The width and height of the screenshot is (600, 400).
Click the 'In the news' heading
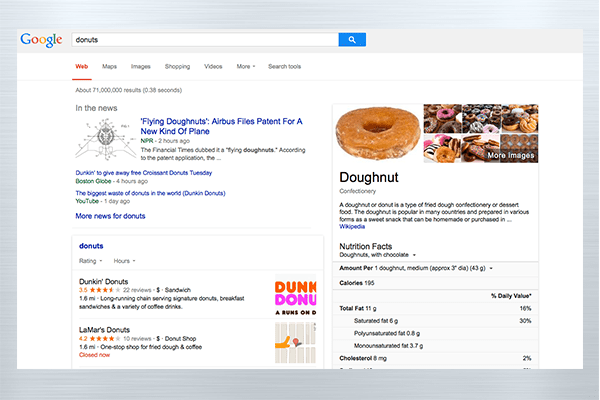96,108
